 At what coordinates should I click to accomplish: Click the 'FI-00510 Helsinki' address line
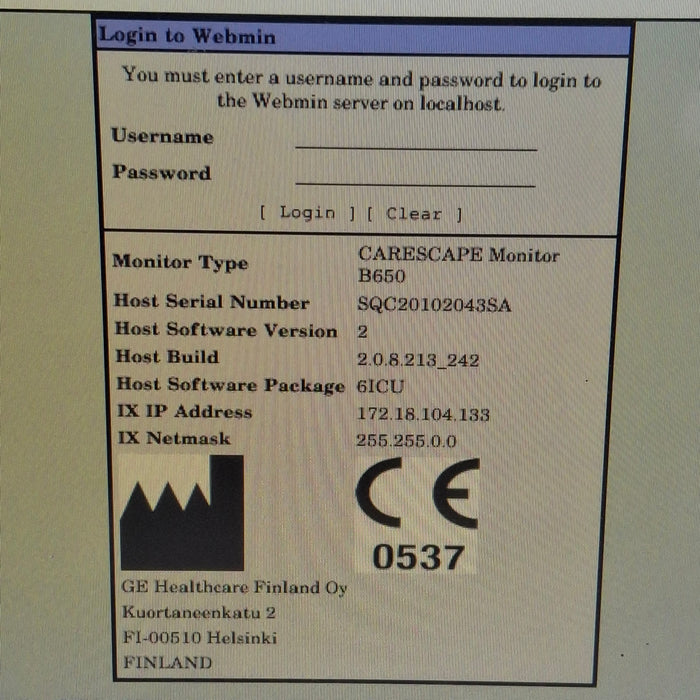[x=200, y=637]
